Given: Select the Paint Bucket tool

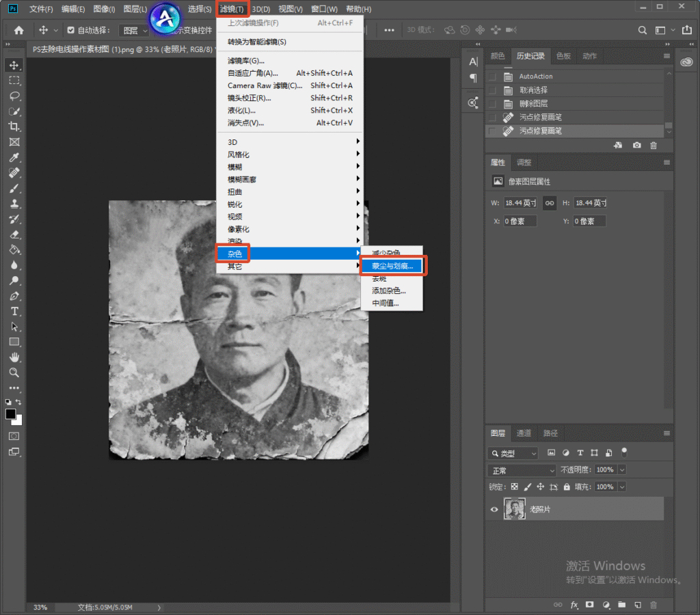Looking at the screenshot, I should point(14,250).
